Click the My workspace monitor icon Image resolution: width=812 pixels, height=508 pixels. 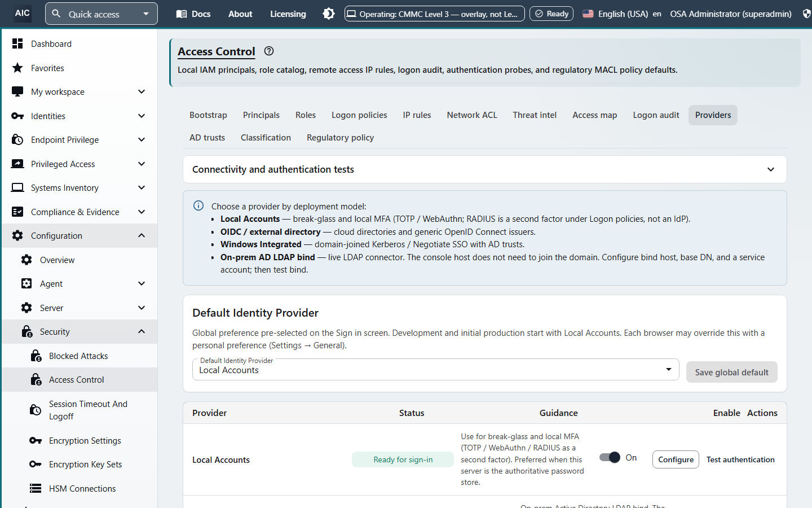click(x=17, y=91)
